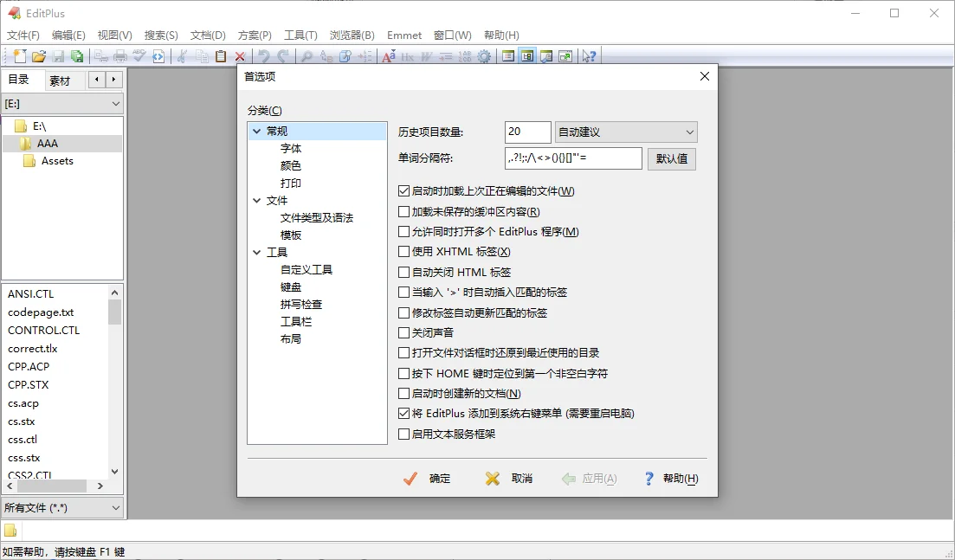This screenshot has height=560, width=955.
Task: Close the 首选项 dialog
Action: tap(705, 76)
